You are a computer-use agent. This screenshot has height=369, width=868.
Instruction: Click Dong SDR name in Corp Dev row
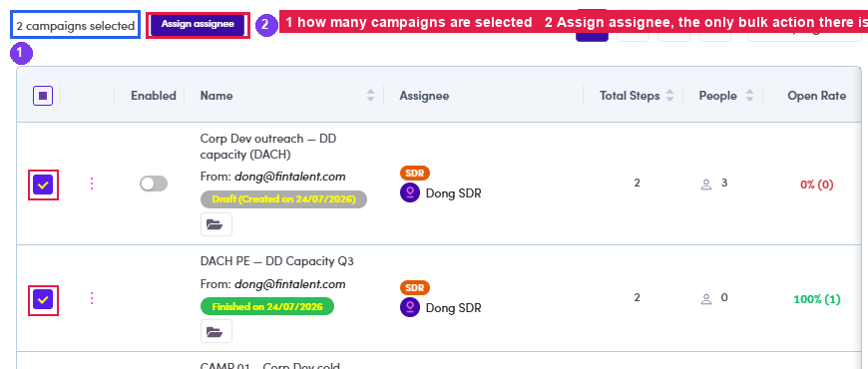[x=453, y=193]
